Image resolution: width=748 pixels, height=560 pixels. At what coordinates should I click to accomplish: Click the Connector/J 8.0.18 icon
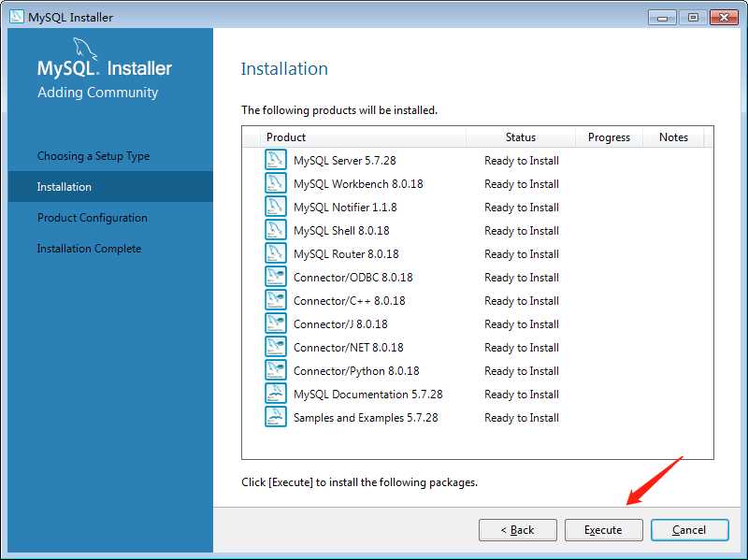click(x=276, y=323)
